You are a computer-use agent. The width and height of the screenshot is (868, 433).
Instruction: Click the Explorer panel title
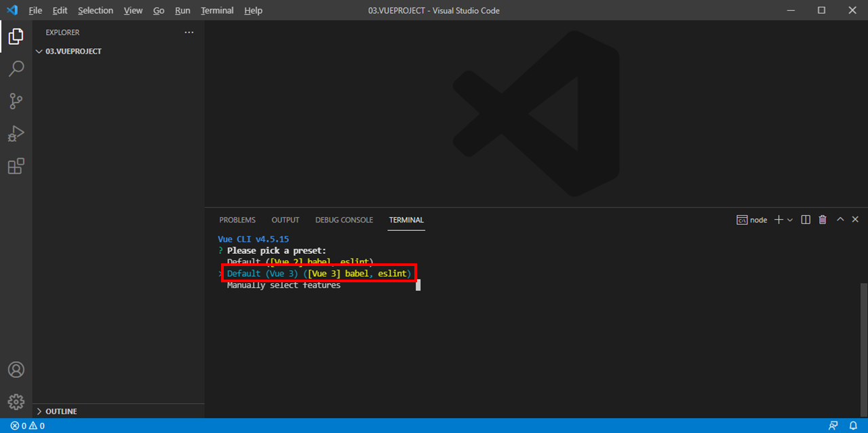pos(62,33)
